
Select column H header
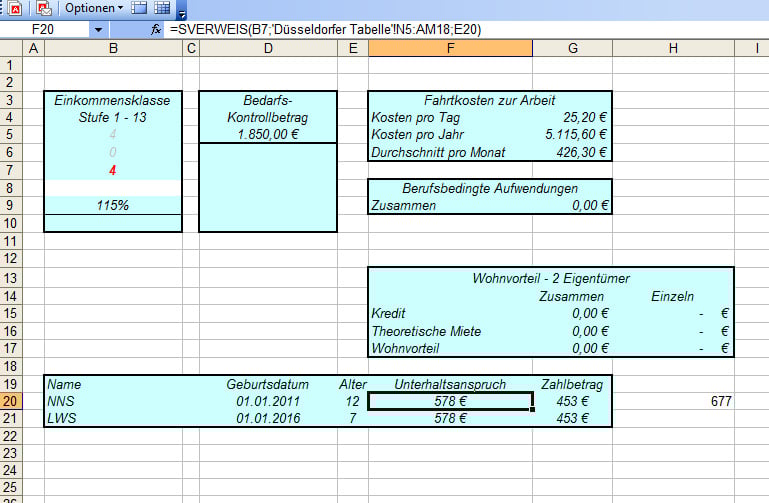(x=673, y=48)
